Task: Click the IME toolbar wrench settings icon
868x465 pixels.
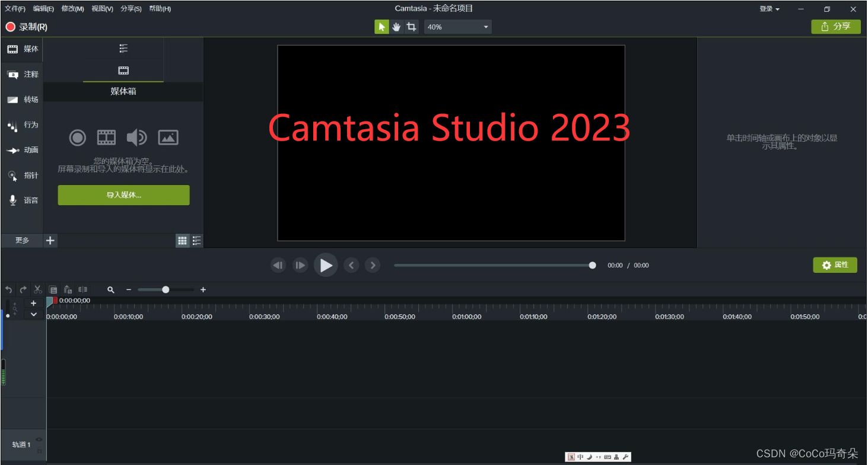Action: (625, 457)
